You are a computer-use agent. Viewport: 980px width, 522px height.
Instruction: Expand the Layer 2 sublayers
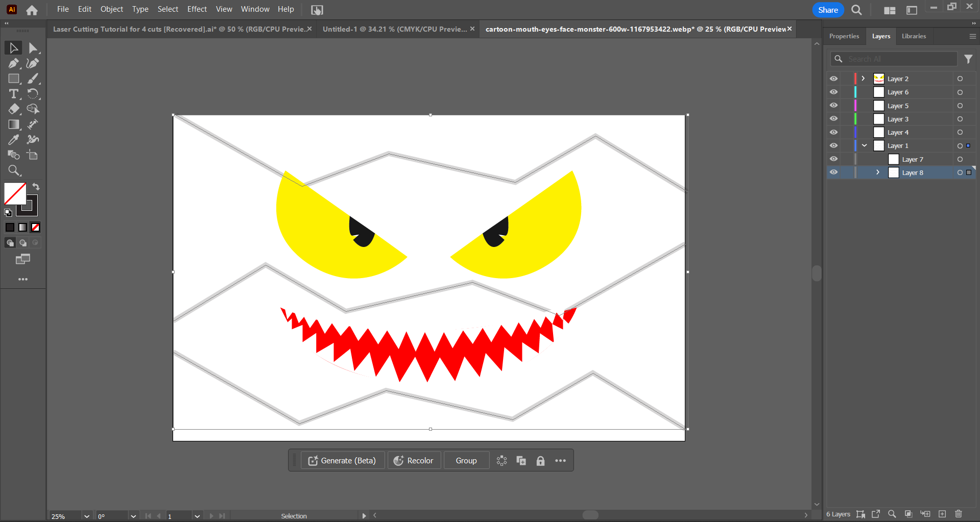[863, 78]
